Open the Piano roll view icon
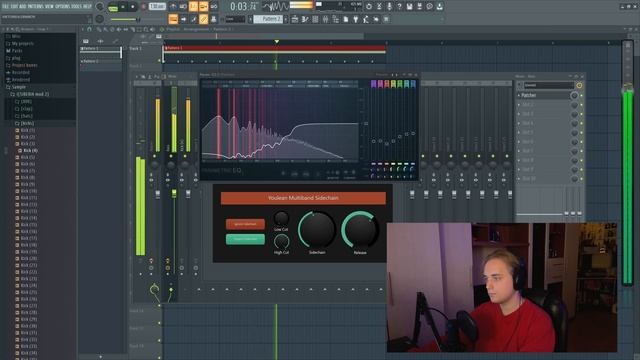 click(x=304, y=19)
